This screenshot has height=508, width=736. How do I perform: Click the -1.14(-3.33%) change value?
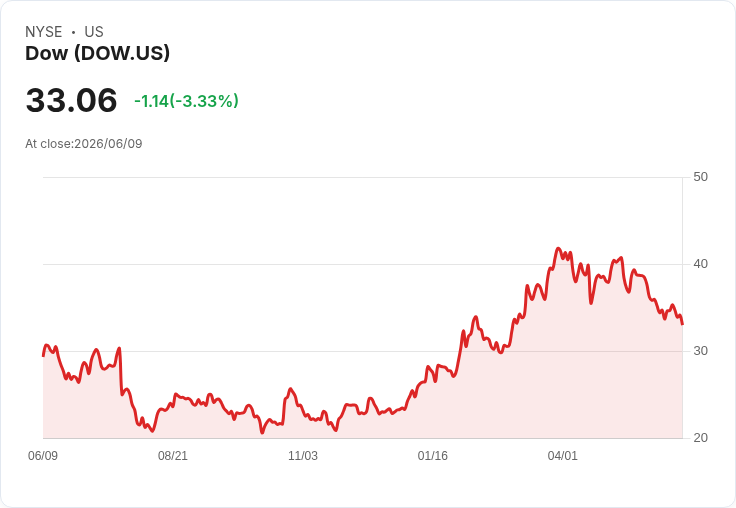click(x=186, y=101)
